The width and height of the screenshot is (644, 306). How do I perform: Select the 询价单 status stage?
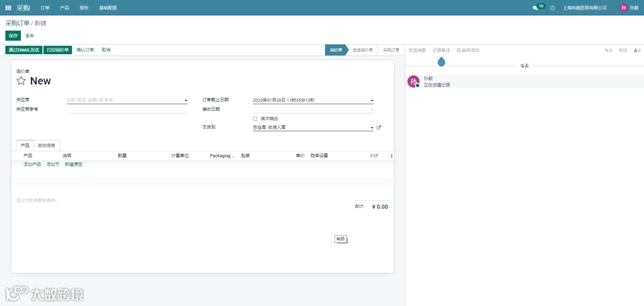click(336, 50)
